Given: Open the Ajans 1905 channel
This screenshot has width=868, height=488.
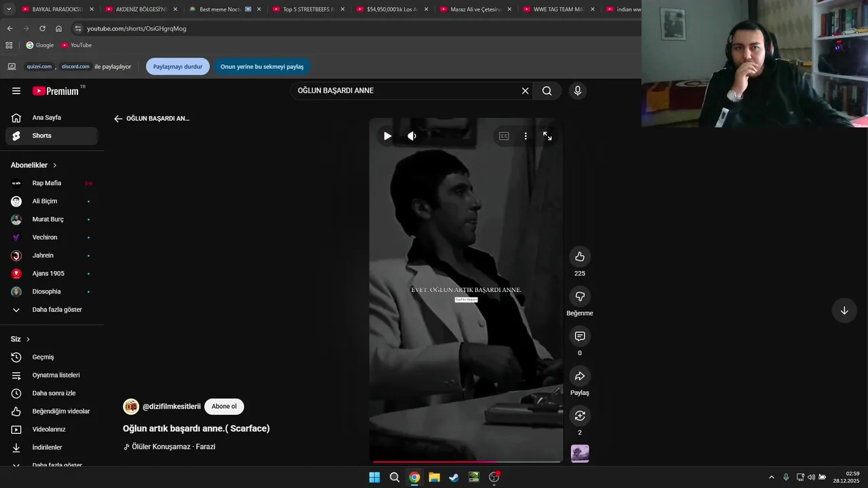Looking at the screenshot, I should pyautogui.click(x=52, y=274).
